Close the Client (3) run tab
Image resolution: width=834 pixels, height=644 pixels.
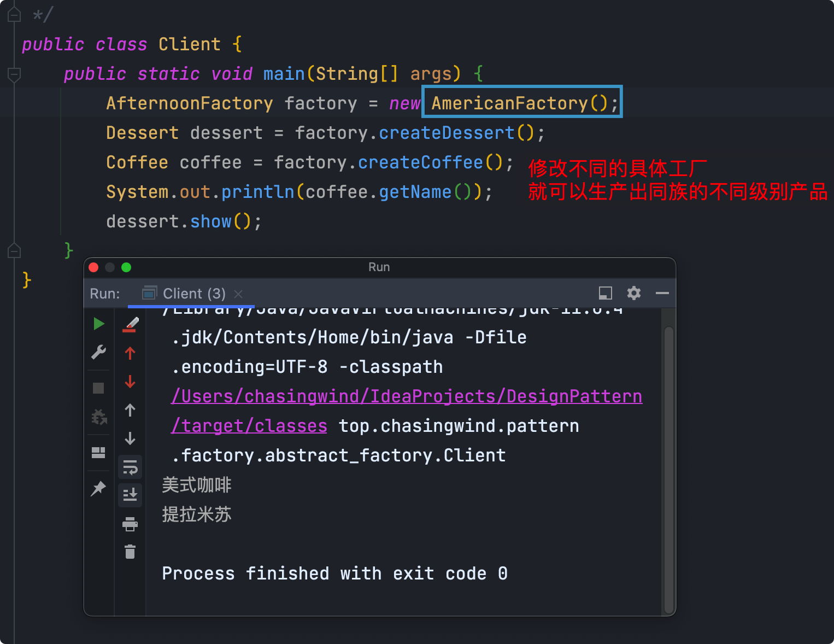(238, 294)
